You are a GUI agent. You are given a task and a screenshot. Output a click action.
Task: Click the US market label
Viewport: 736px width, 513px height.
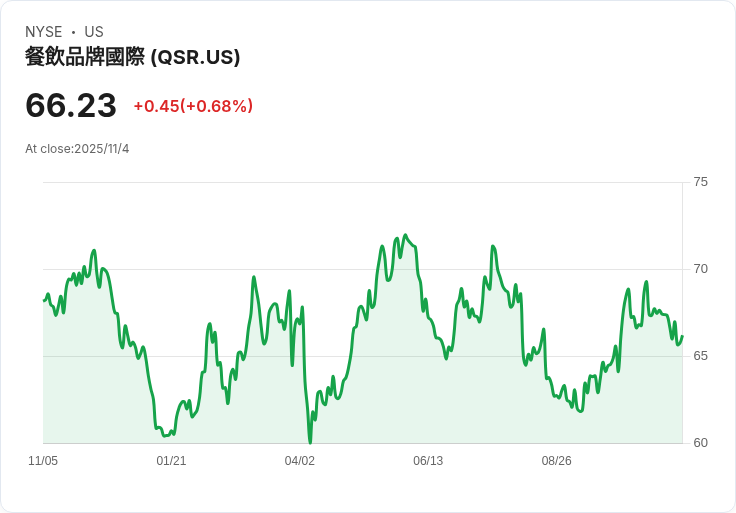94,32
